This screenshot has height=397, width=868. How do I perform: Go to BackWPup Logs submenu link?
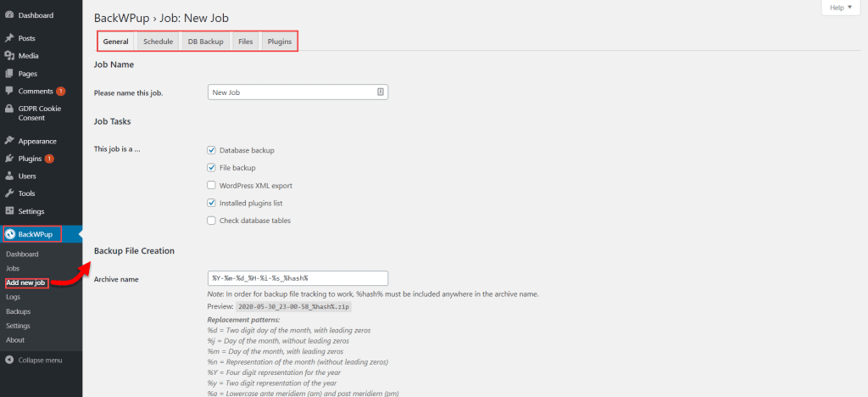click(14, 297)
